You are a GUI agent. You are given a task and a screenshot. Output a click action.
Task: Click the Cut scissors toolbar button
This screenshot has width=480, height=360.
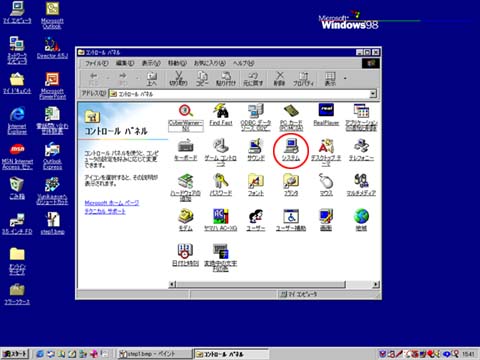[179, 79]
